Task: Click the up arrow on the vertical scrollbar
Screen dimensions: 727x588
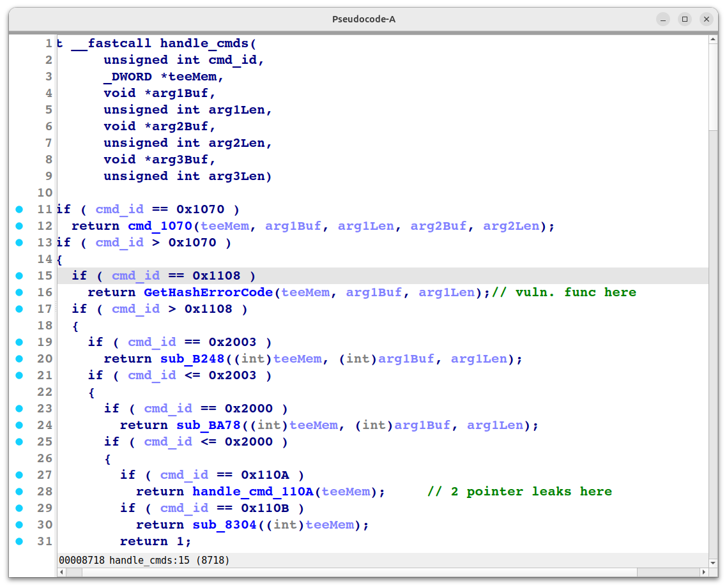Action: [x=712, y=39]
